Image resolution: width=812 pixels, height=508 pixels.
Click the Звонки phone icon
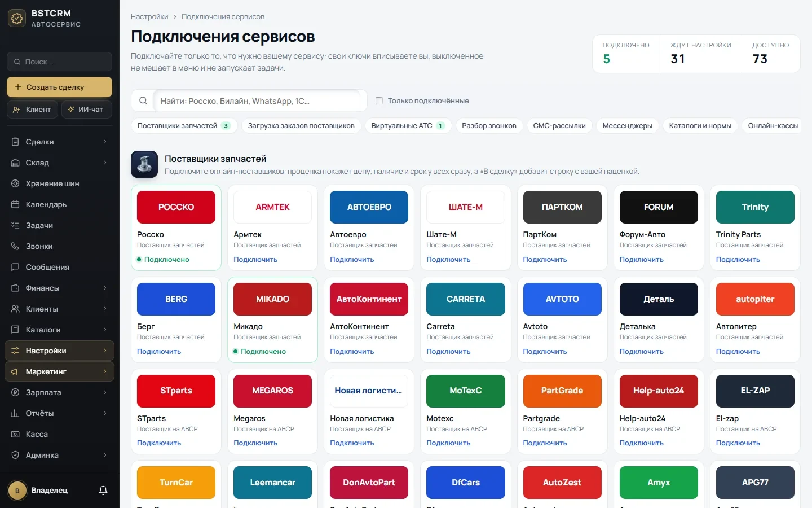pyautogui.click(x=15, y=246)
